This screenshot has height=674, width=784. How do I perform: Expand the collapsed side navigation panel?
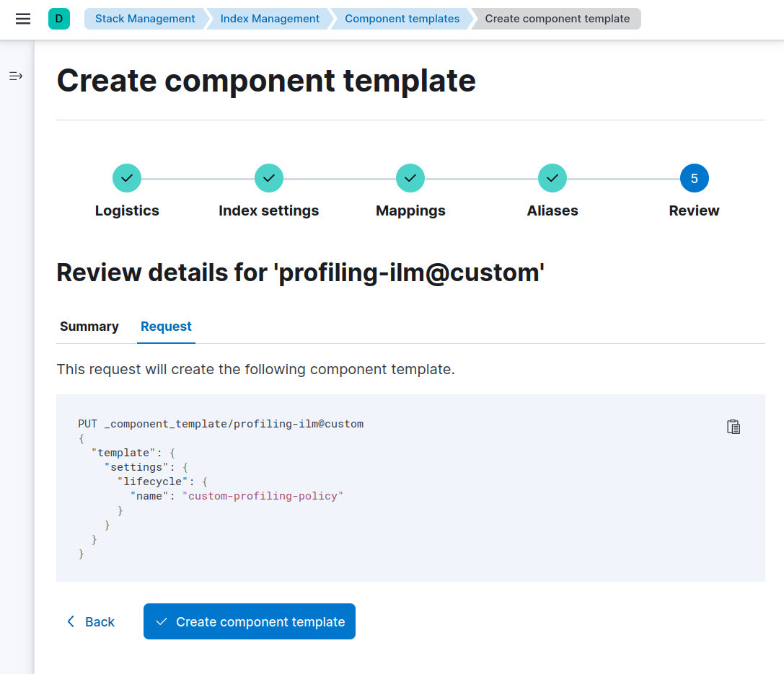click(15, 76)
